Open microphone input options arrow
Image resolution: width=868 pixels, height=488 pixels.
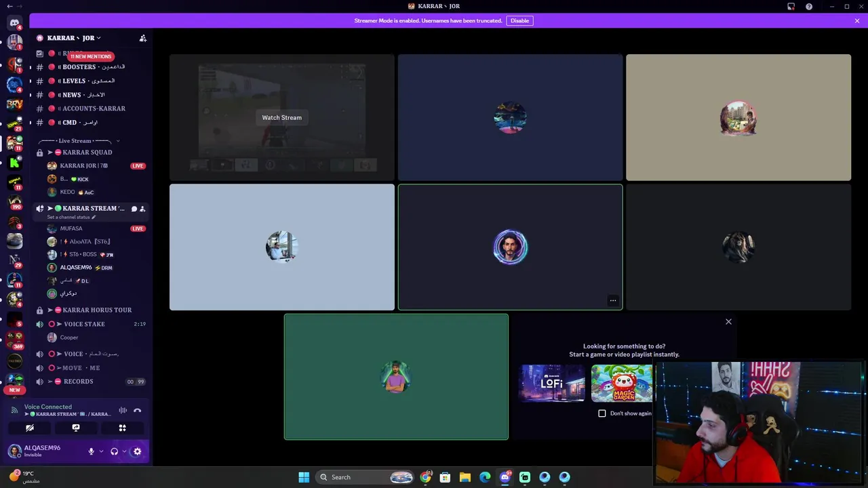102,451
